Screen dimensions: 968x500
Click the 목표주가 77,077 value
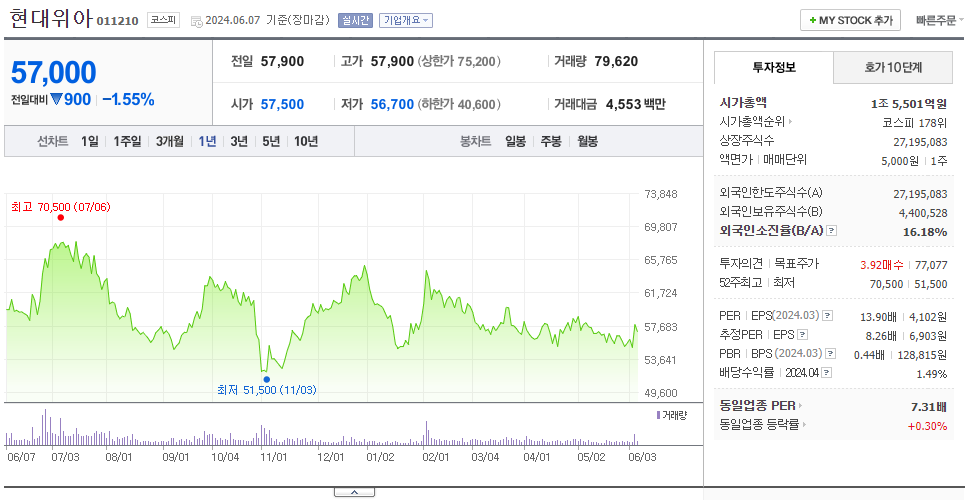pyautogui.click(x=931, y=265)
